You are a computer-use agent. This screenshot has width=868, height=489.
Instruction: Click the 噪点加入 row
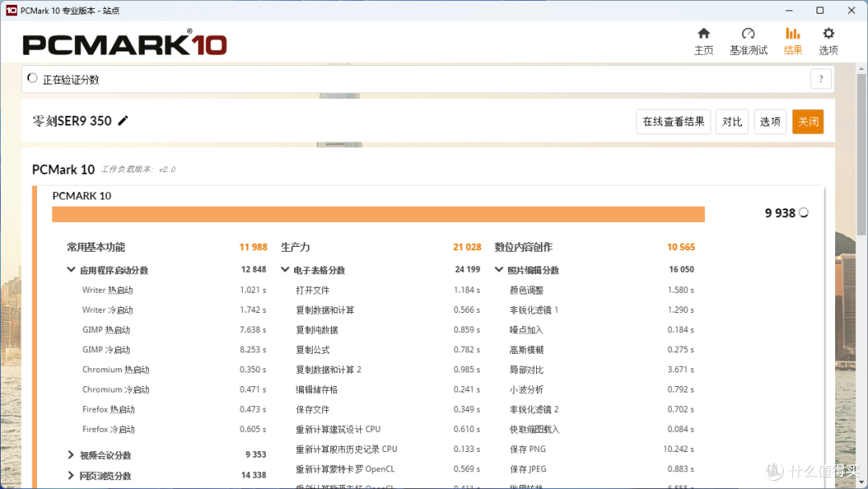click(602, 330)
